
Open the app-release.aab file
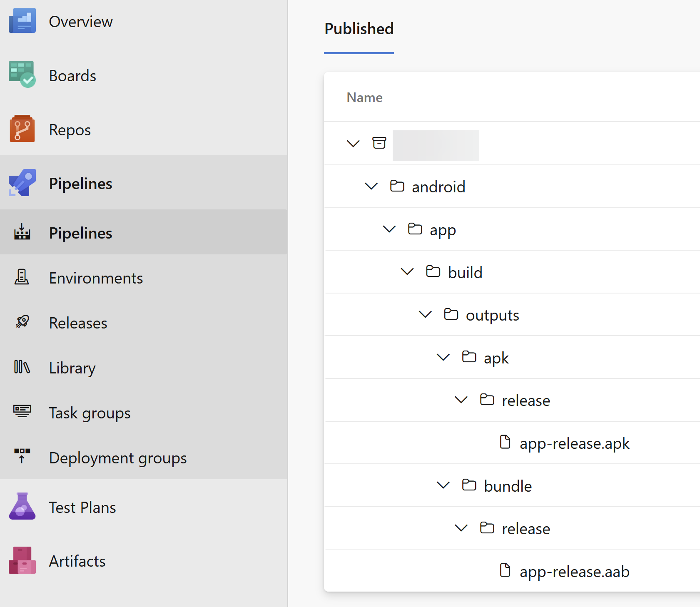[x=574, y=572]
